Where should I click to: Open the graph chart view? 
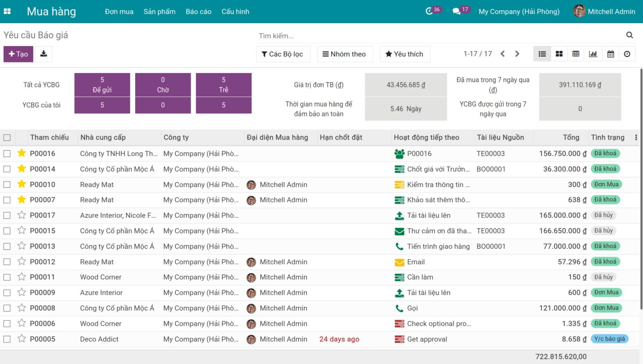coord(593,54)
